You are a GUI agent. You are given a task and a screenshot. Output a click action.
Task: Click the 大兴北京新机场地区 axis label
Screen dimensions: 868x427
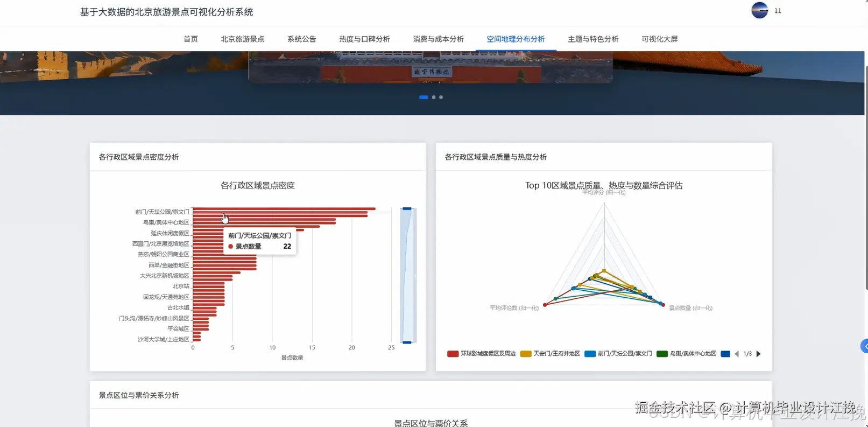164,276
